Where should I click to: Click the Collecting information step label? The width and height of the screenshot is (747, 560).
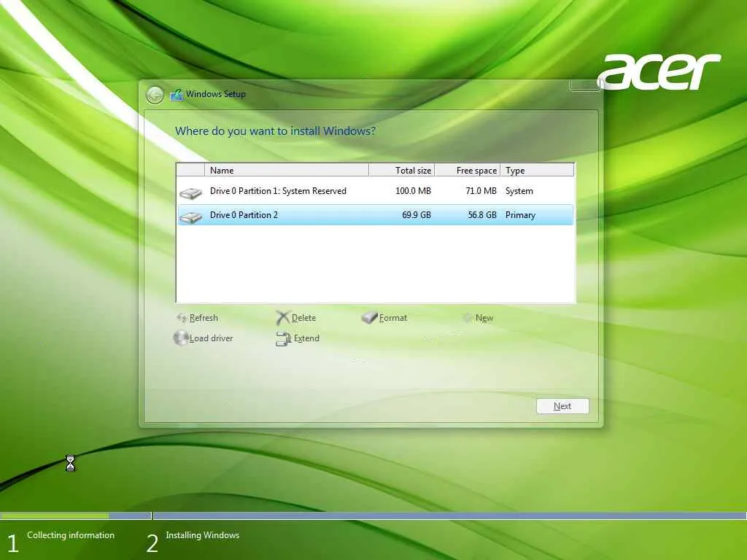[71, 535]
